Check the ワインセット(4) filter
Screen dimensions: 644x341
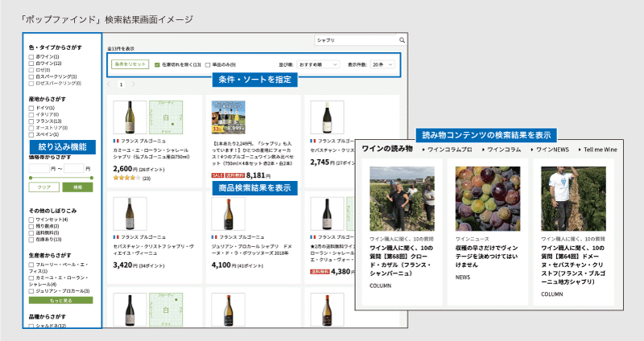31,220
